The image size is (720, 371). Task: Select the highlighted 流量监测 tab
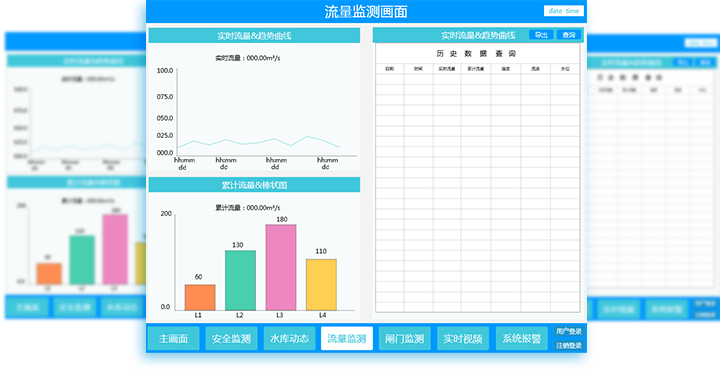click(x=347, y=339)
